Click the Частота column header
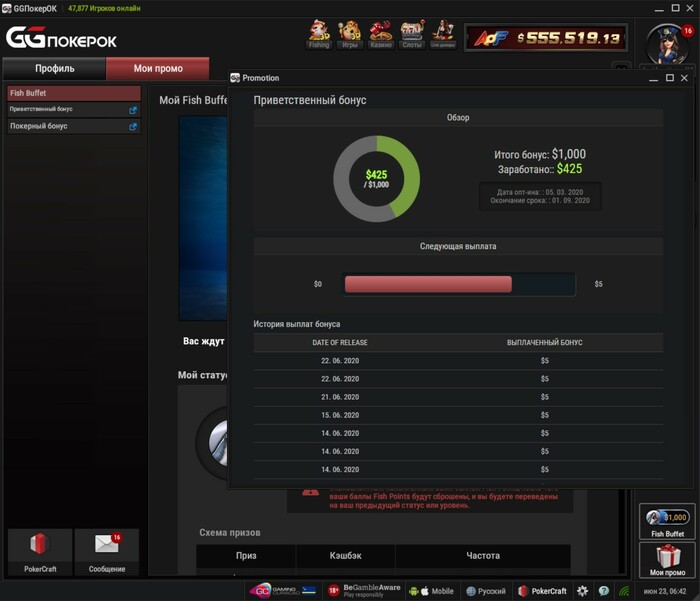 tap(483, 555)
